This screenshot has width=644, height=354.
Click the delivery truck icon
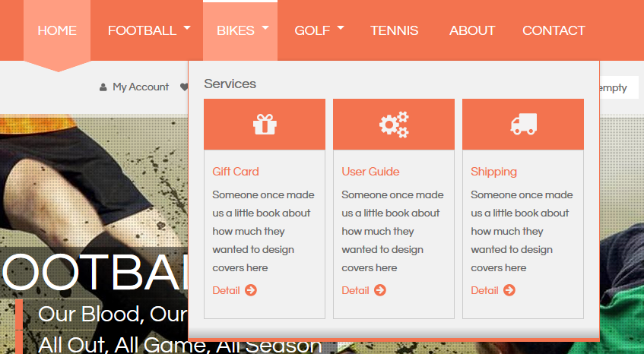click(524, 124)
